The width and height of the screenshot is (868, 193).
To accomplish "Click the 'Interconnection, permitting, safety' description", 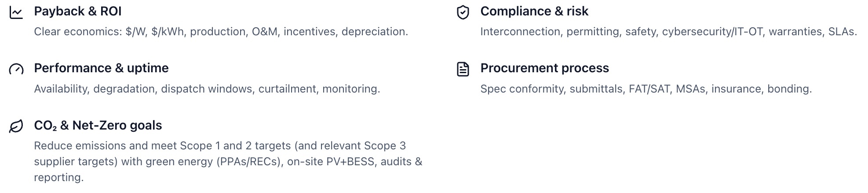I will [x=668, y=32].
